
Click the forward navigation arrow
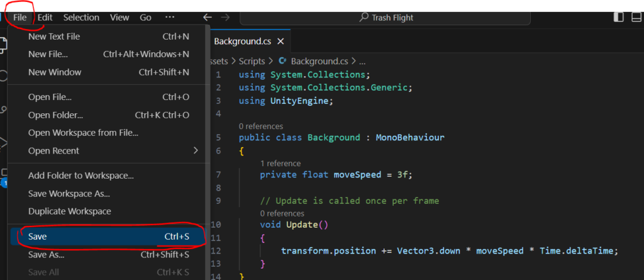(225, 18)
